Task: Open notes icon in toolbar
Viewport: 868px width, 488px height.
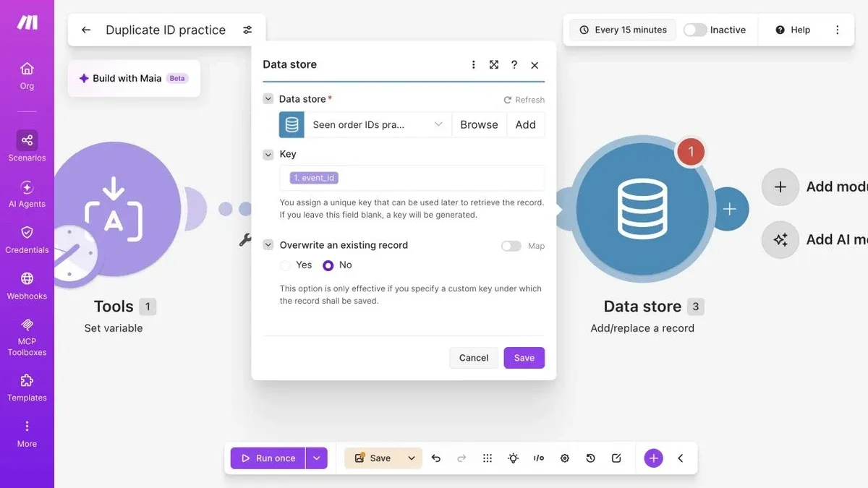Action: [x=616, y=458]
